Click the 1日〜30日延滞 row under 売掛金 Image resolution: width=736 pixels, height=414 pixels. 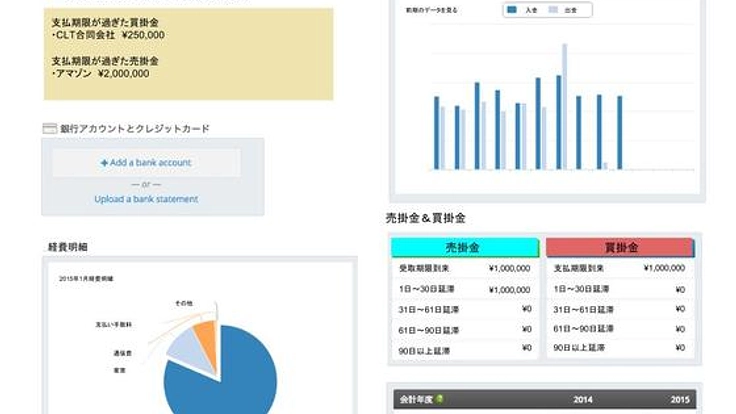point(465,289)
